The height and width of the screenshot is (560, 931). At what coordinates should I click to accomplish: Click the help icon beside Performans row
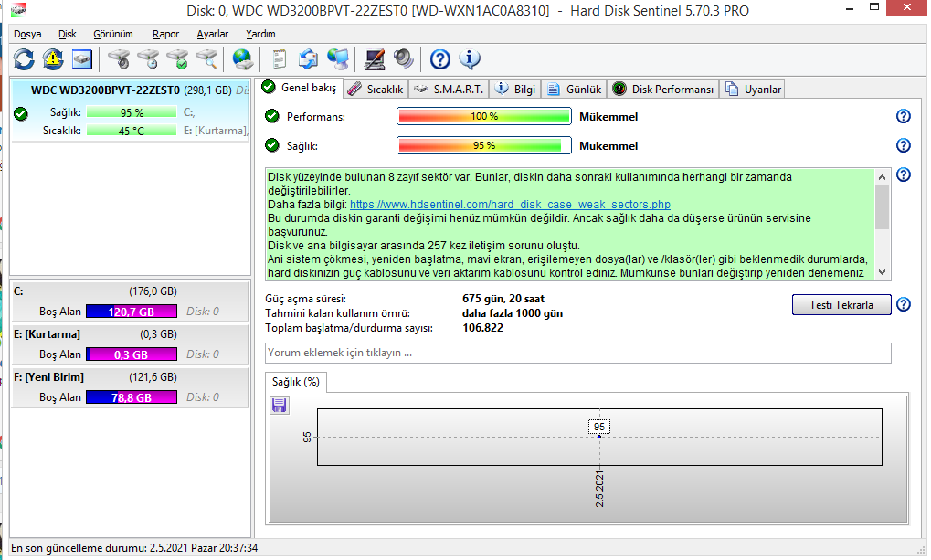tap(903, 116)
